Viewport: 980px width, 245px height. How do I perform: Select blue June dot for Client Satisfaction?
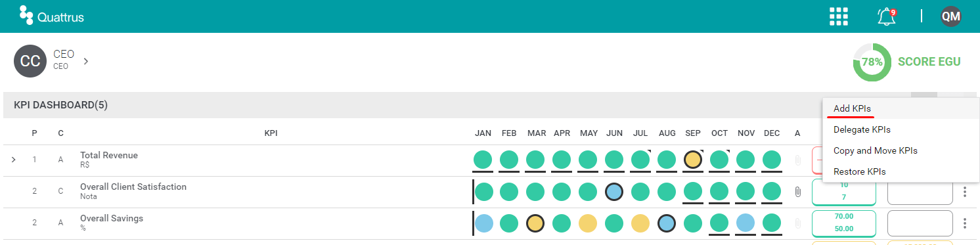(x=614, y=192)
